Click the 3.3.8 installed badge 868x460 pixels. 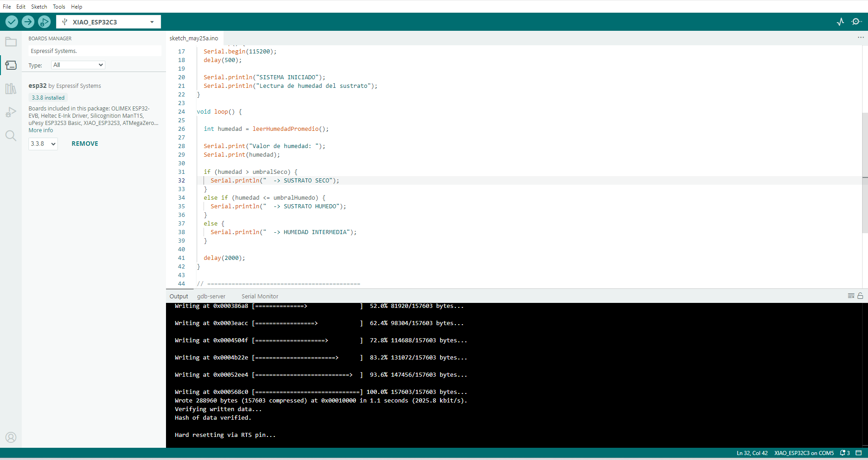(x=48, y=97)
